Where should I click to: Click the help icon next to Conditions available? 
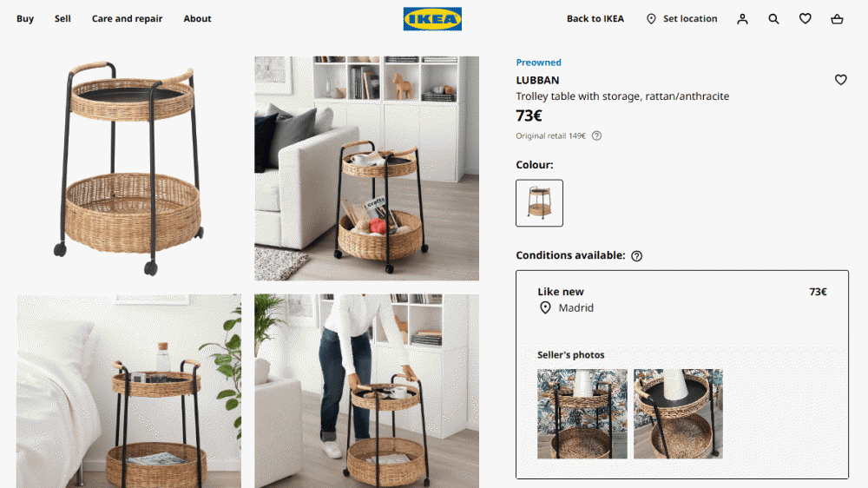(x=636, y=256)
